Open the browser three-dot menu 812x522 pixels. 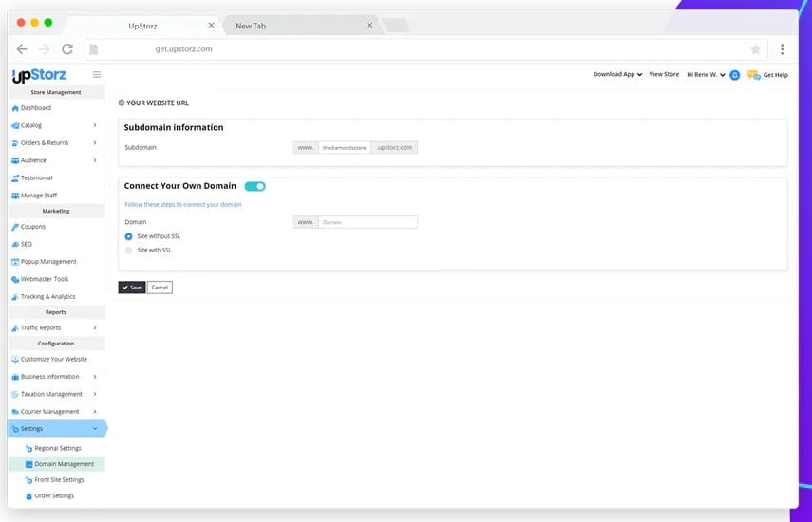[x=782, y=49]
